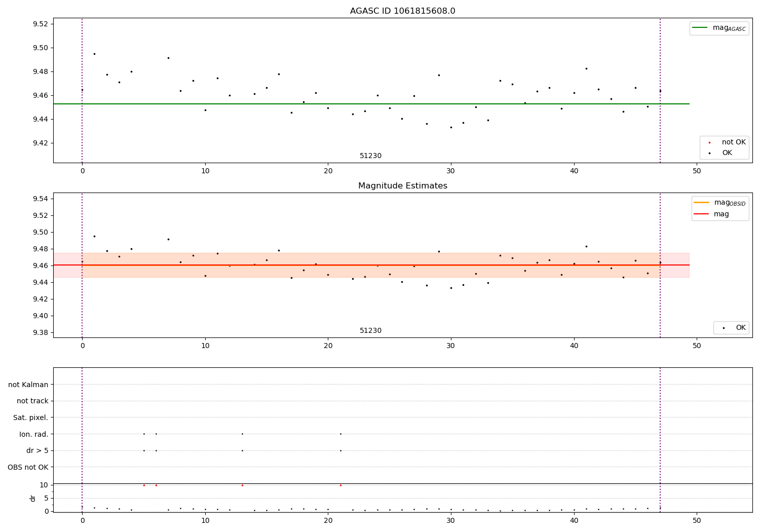Click the '51230' label in top plot
This screenshot has width=760, height=532.
click(370, 156)
